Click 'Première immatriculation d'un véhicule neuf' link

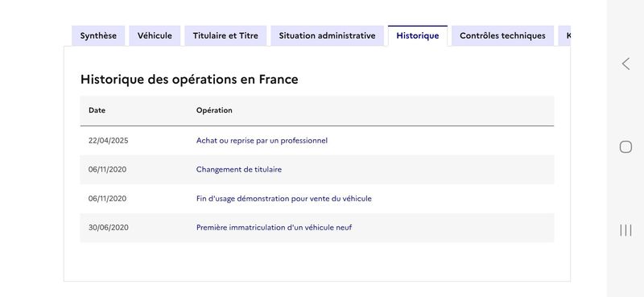tap(274, 227)
